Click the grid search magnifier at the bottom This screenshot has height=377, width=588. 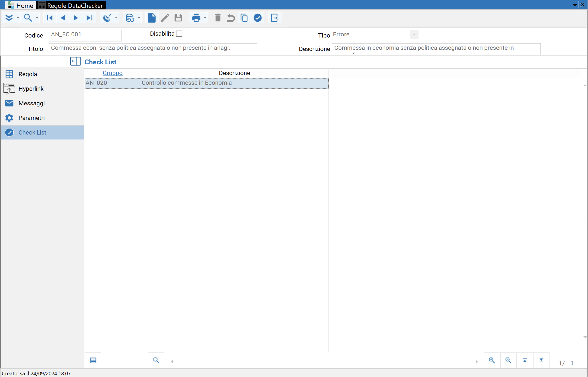pos(156,360)
